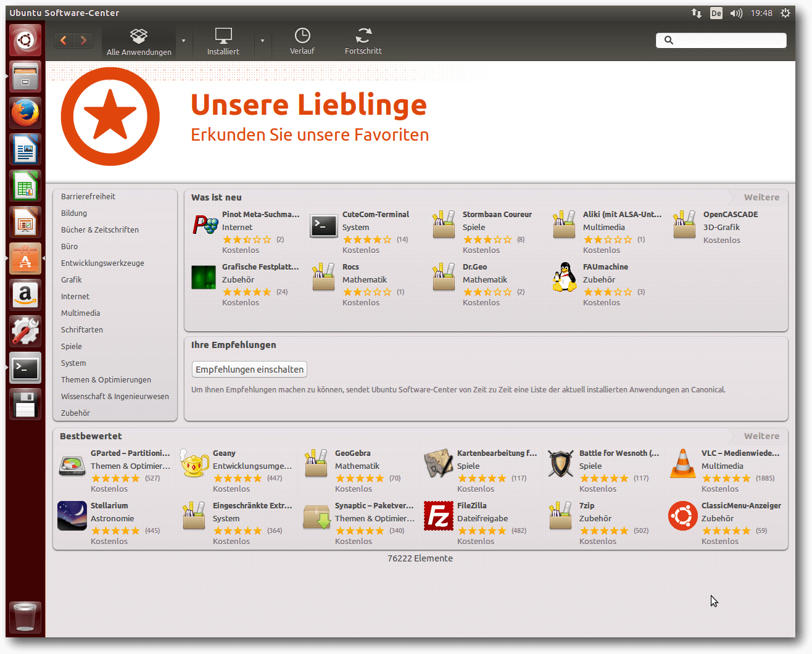Open the Synaptic Paketverwaltung icon
Screen dimensions: 812x654
(317, 517)
